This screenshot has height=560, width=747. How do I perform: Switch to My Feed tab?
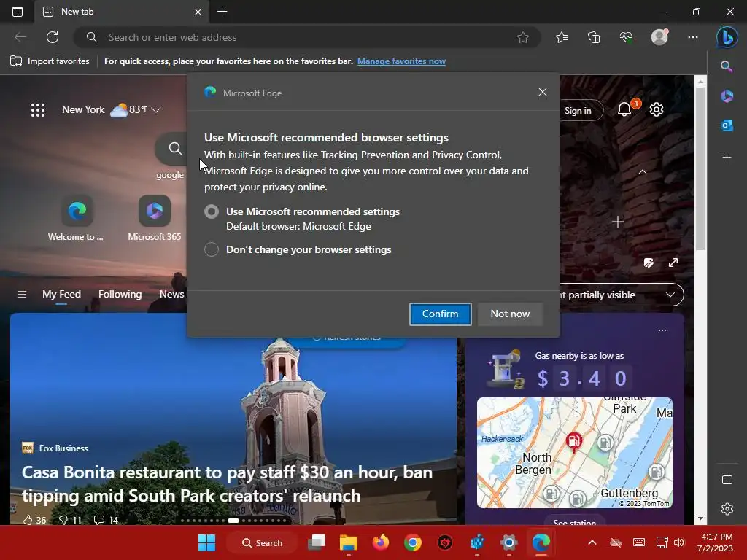[61, 295]
